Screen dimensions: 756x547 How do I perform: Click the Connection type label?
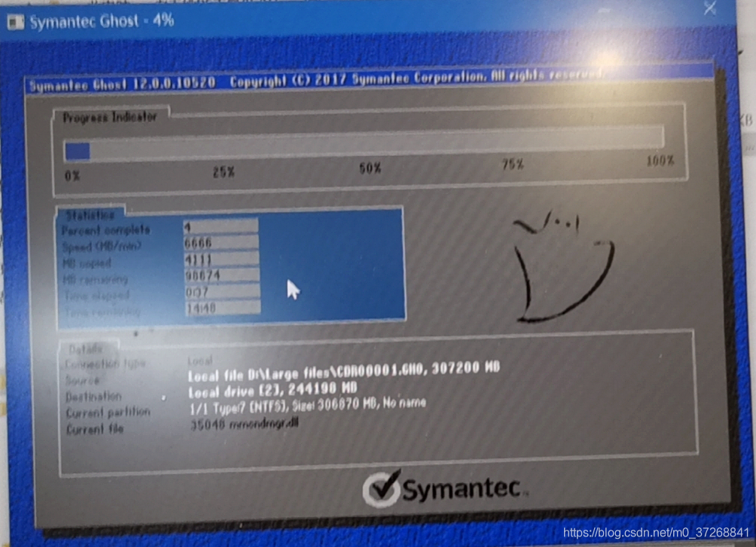[105, 364]
